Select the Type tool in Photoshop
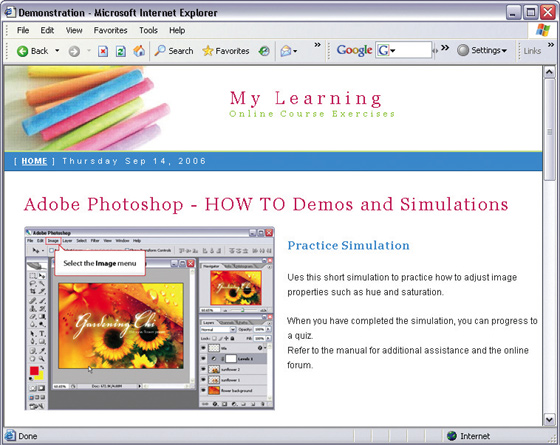The height and width of the screenshot is (445, 560). pos(42,333)
